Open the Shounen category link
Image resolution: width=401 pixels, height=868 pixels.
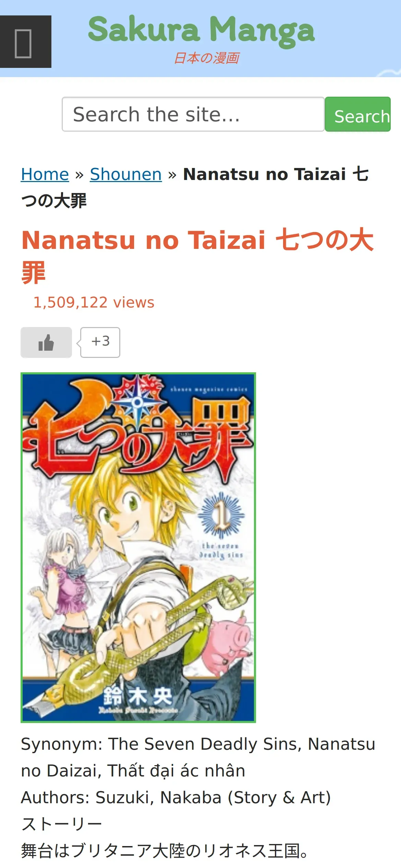pos(126,174)
